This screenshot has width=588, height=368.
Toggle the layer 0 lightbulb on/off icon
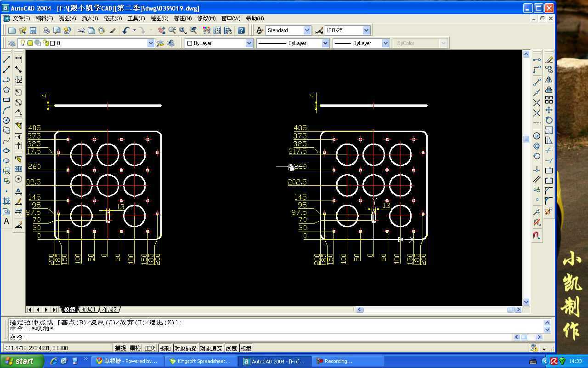tap(23, 43)
